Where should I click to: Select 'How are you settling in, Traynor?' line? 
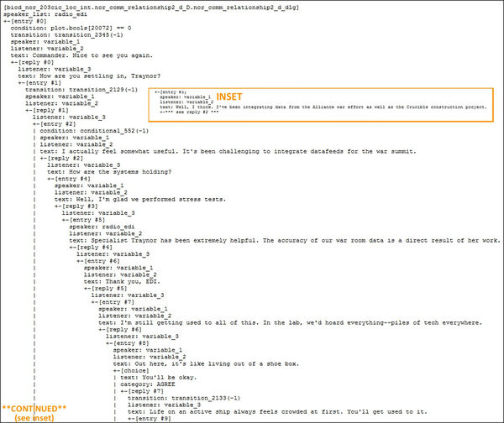pos(89,76)
